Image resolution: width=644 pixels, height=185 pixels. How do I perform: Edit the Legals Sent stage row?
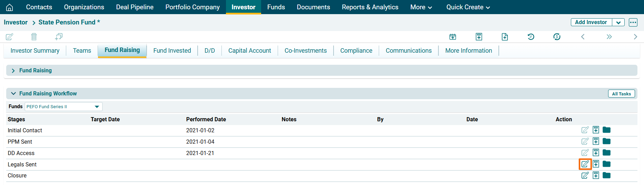tap(585, 164)
